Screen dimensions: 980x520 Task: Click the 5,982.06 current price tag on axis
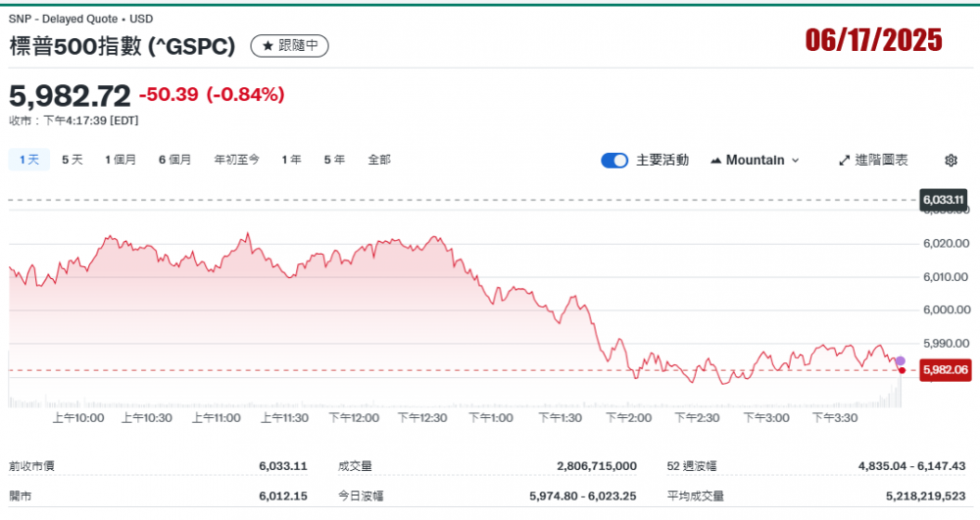945,370
